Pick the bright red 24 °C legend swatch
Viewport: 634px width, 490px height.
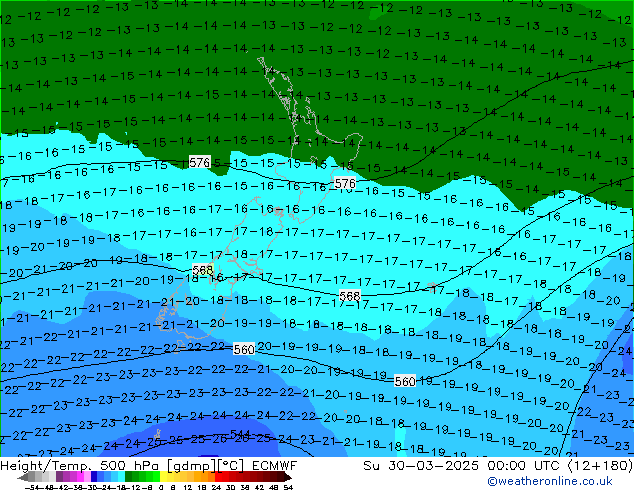pyautogui.click(x=218, y=477)
